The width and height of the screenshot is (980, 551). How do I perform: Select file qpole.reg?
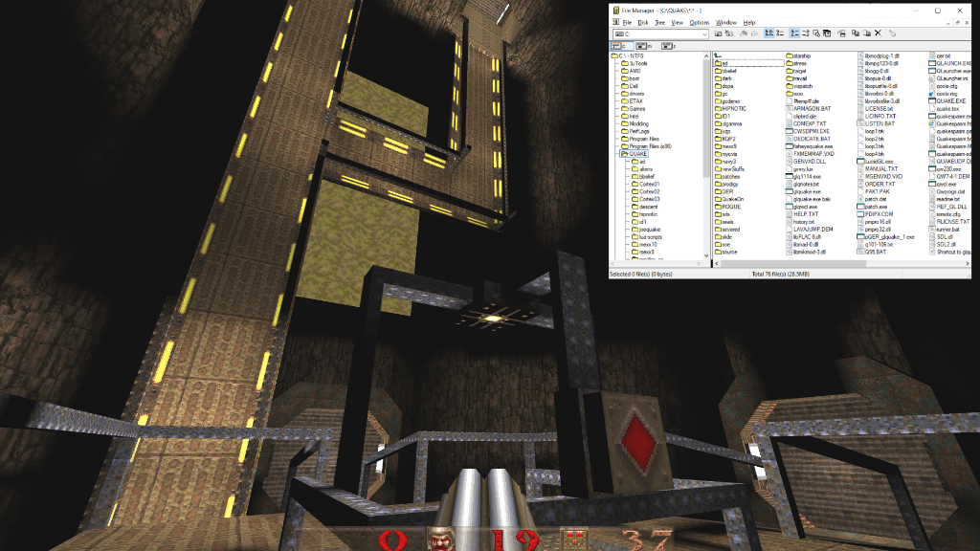tap(943, 94)
